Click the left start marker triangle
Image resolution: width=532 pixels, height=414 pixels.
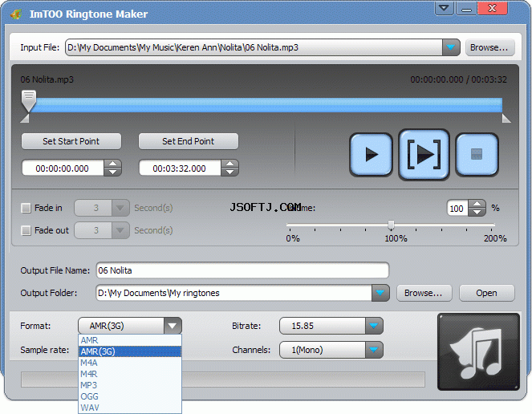[25, 119]
